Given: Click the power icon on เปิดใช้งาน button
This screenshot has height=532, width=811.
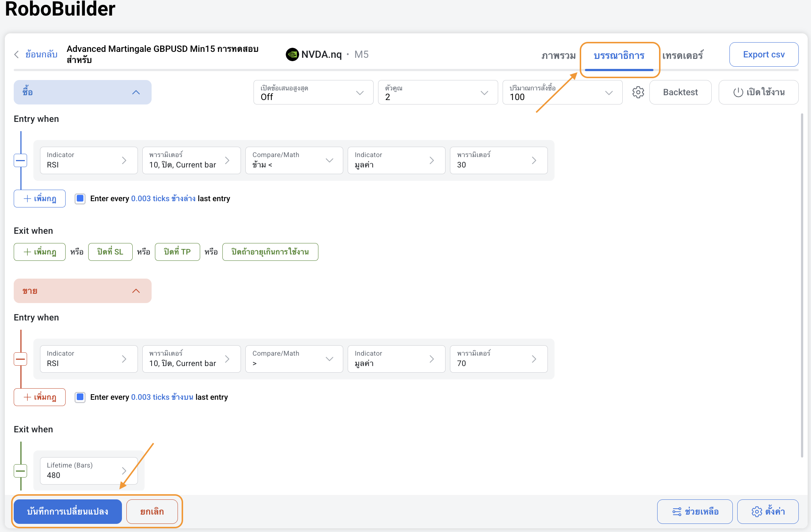Looking at the screenshot, I should pos(738,92).
